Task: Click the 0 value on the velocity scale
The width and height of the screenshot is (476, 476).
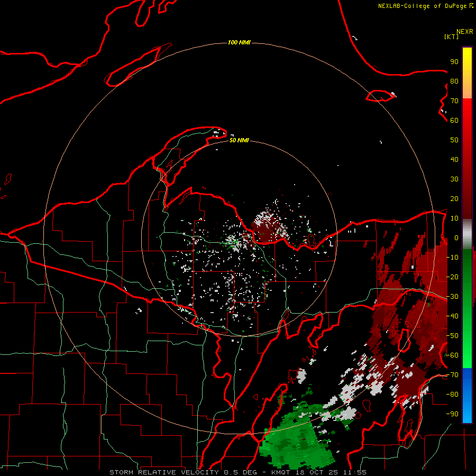Action: pyautogui.click(x=456, y=237)
